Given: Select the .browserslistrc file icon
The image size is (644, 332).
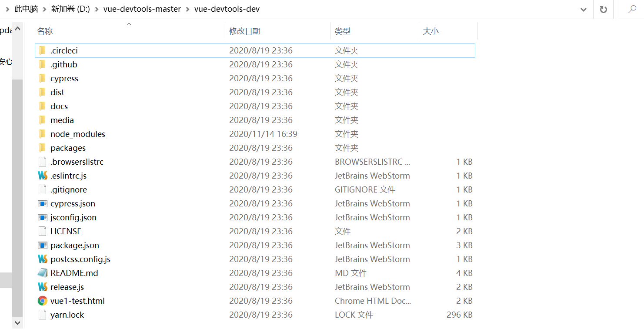Looking at the screenshot, I should tap(42, 162).
